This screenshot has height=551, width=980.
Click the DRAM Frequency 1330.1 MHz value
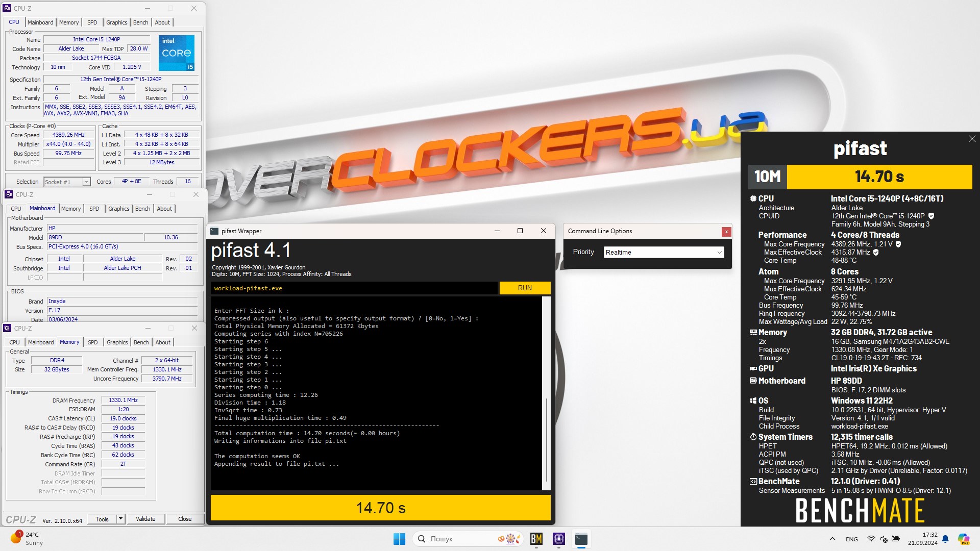pyautogui.click(x=123, y=400)
